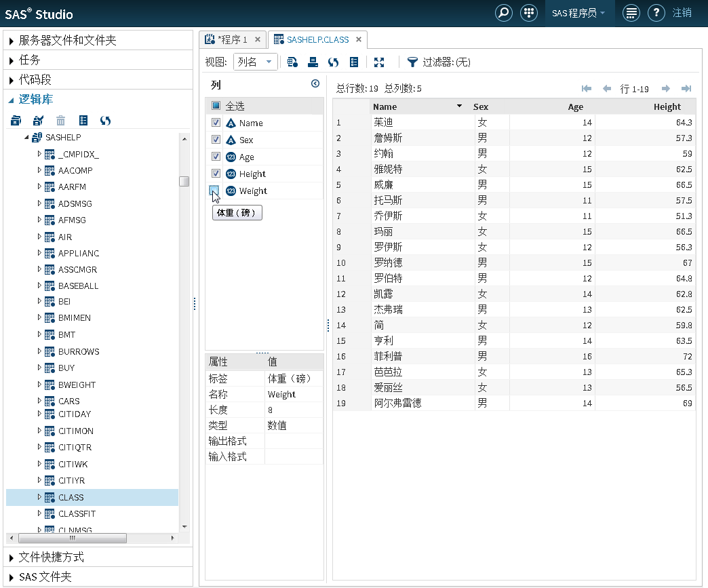This screenshot has height=588, width=708.
Task: Close the SASHELP.CLASS tab
Action: click(359, 39)
